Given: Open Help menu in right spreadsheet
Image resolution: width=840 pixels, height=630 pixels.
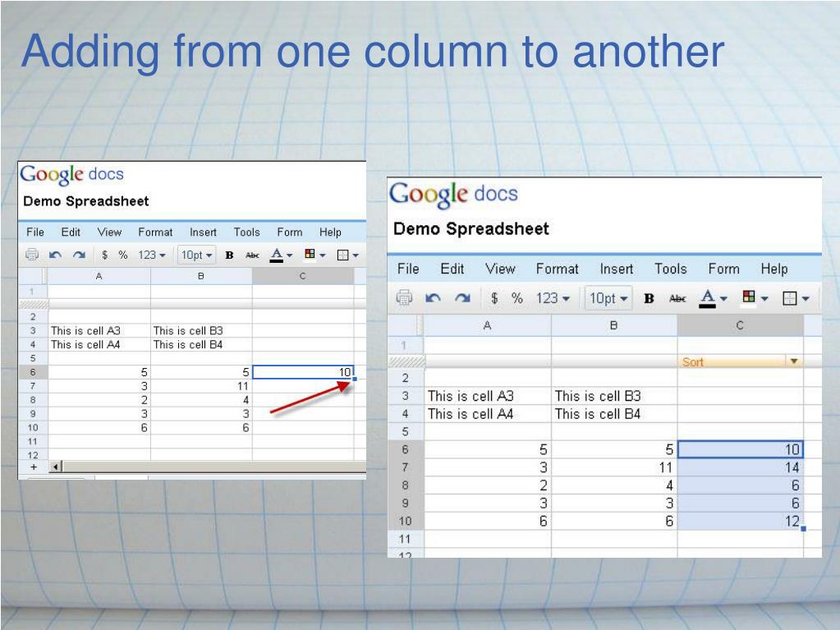Looking at the screenshot, I should click(x=774, y=269).
